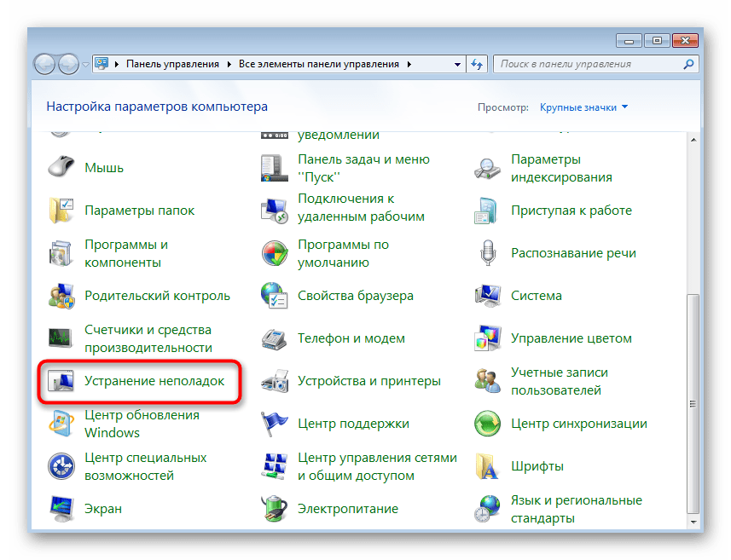
Task: Click the Power Options (Электропитание) icon
Action: (x=275, y=509)
